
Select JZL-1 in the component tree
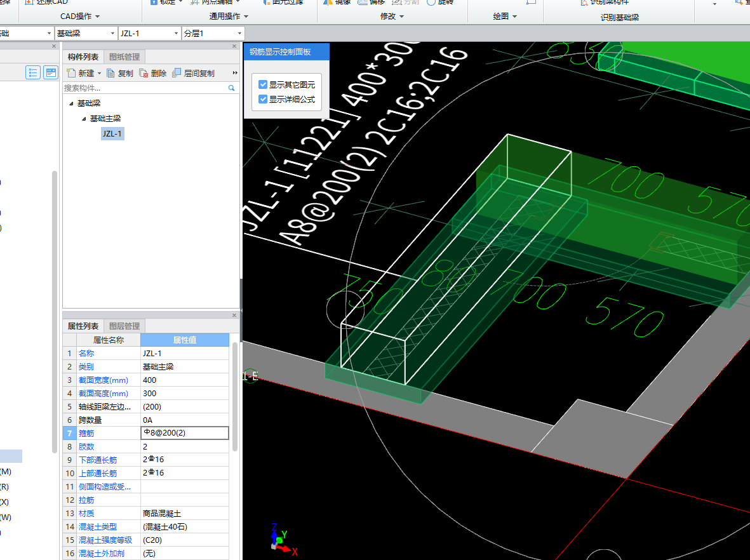(x=112, y=133)
